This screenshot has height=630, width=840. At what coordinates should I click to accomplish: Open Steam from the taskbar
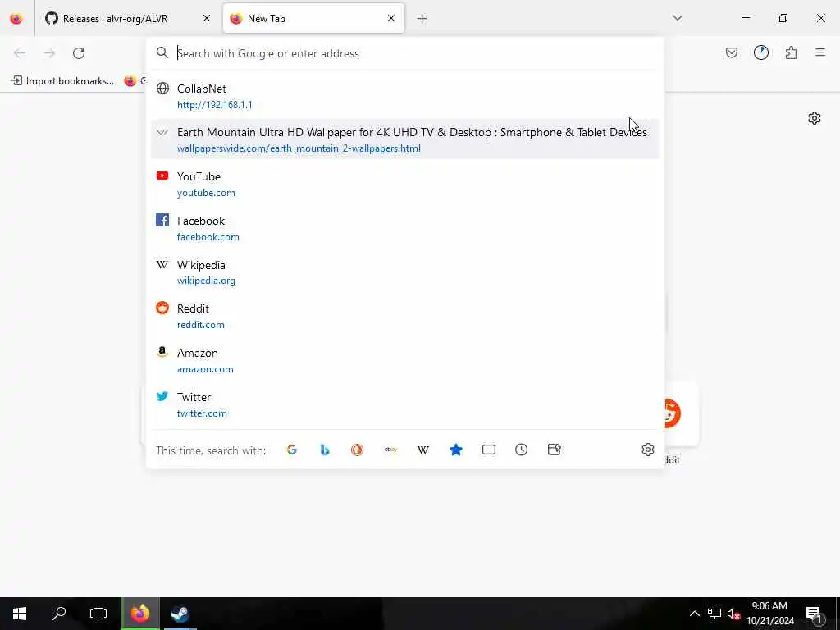coord(180,614)
